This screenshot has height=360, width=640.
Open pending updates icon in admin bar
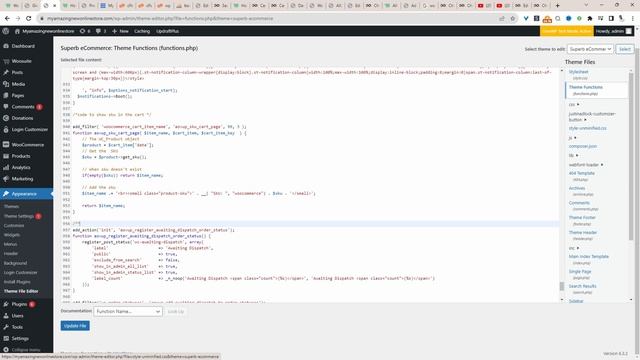[82, 31]
